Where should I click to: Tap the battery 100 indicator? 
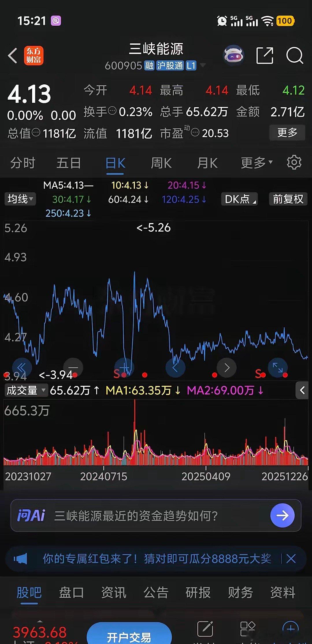pos(285,21)
